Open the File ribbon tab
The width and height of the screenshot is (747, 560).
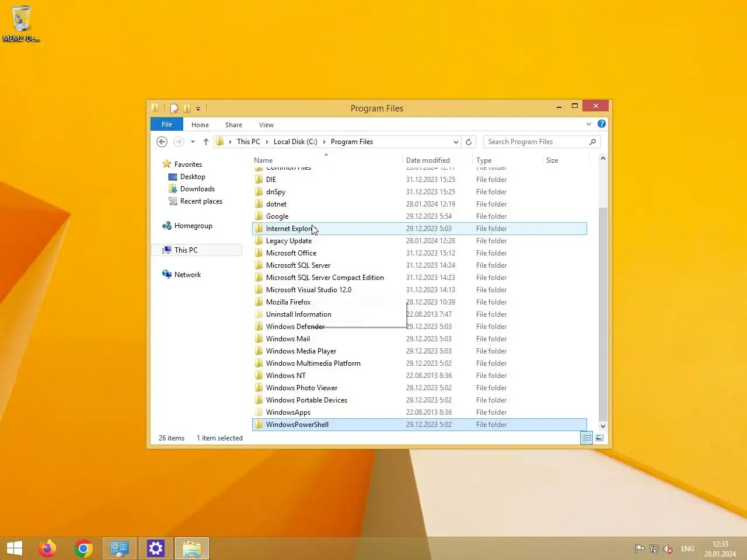167,124
